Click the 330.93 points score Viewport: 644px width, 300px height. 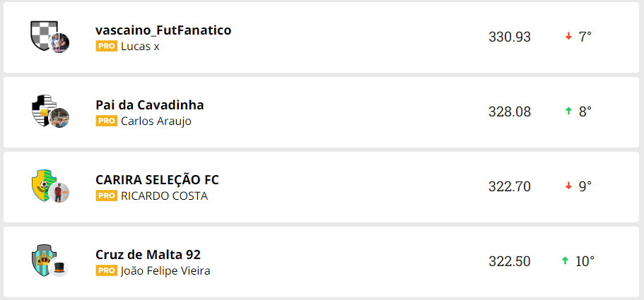tap(509, 37)
